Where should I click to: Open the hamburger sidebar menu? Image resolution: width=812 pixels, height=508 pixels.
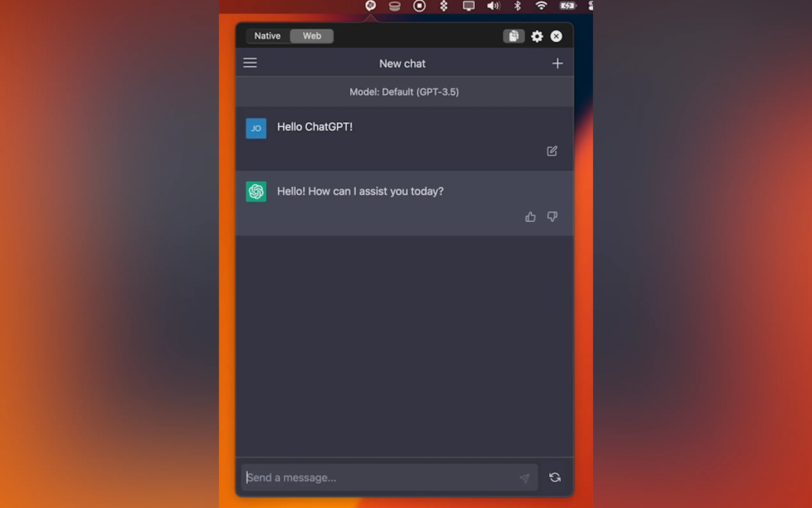(250, 63)
